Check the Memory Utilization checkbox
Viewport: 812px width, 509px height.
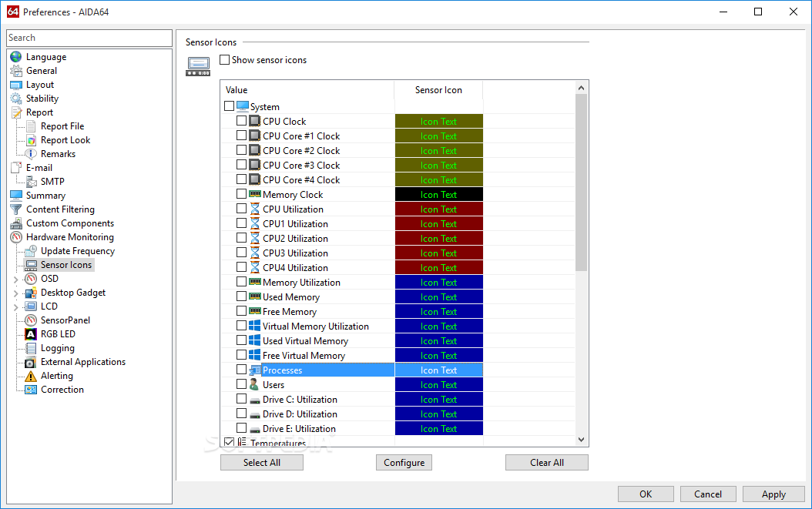pos(241,282)
